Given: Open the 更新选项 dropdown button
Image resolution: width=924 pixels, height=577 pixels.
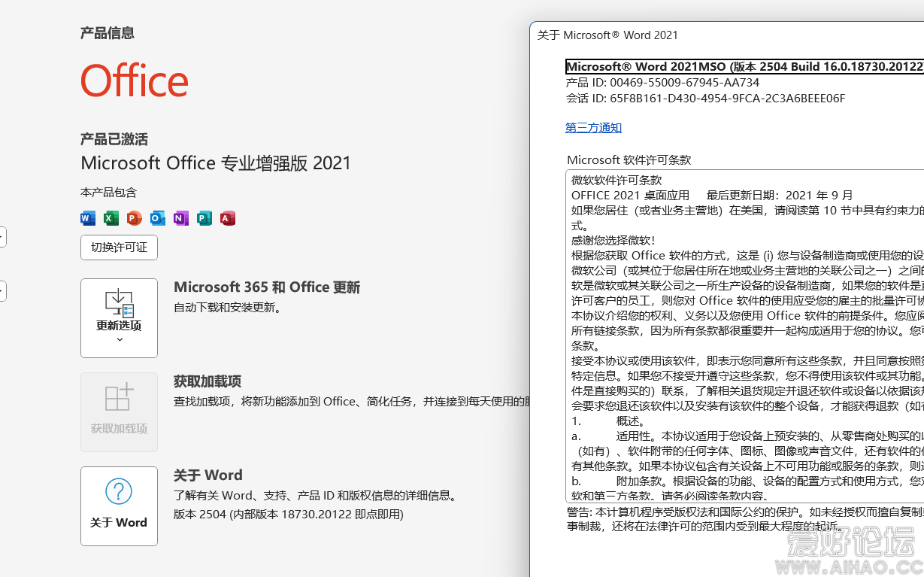Looking at the screenshot, I should click(119, 318).
